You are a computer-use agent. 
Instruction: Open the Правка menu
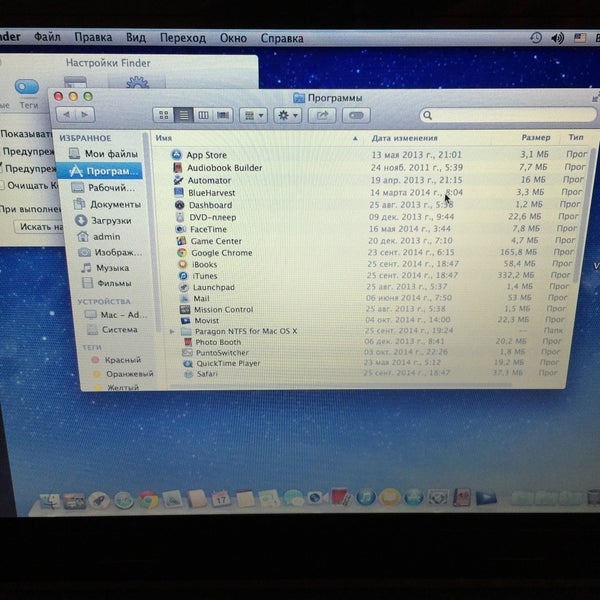click(x=93, y=38)
